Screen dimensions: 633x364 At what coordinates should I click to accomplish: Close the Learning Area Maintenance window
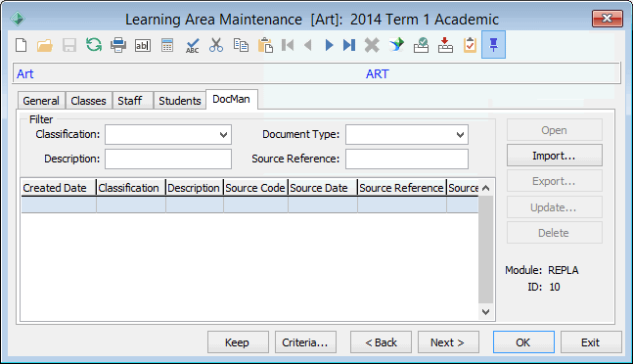(x=608, y=19)
